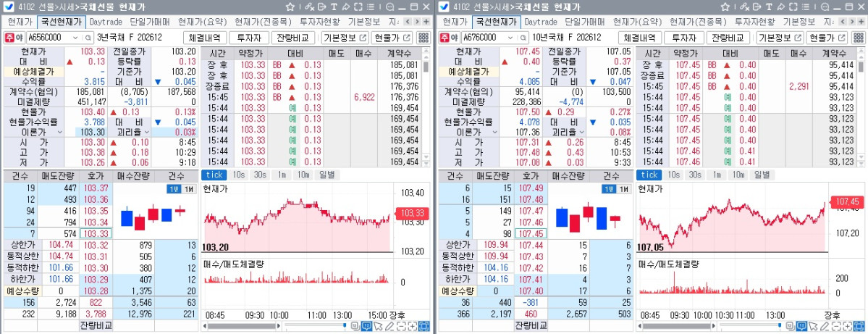The image size is (868, 334).
Task: Expand the 괴리율 dropdown in left window
Action: tap(146, 133)
